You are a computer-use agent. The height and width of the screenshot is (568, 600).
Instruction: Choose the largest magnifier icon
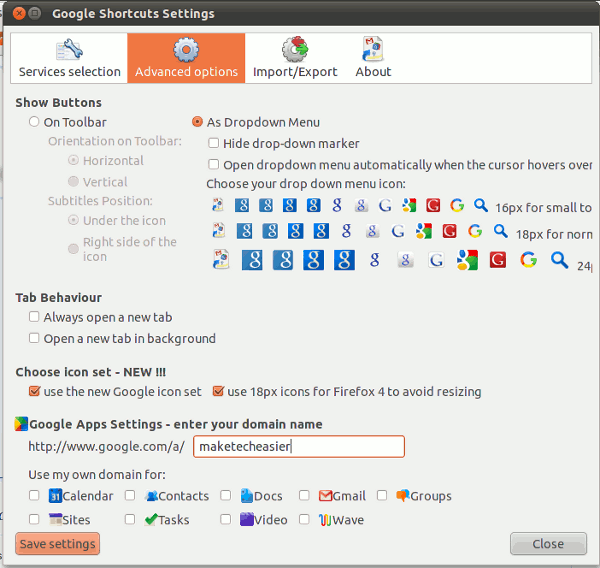559,260
